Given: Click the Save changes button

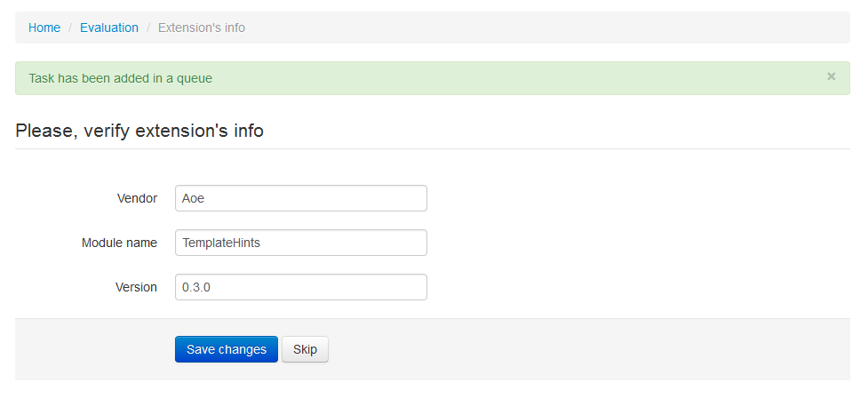Looking at the screenshot, I should coord(227,349).
